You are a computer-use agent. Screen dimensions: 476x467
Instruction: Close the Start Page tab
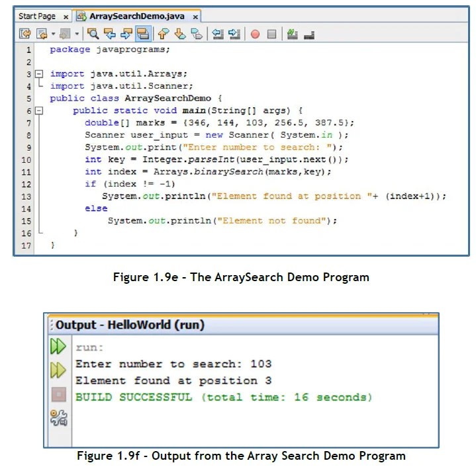click(66, 17)
